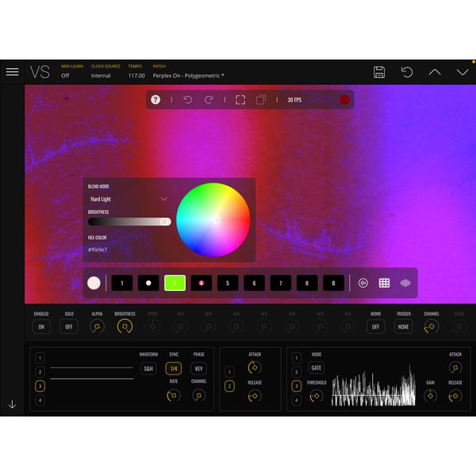The width and height of the screenshot is (476, 476).
Task: Toggle the ENABLED ON button
Action: click(x=40, y=327)
